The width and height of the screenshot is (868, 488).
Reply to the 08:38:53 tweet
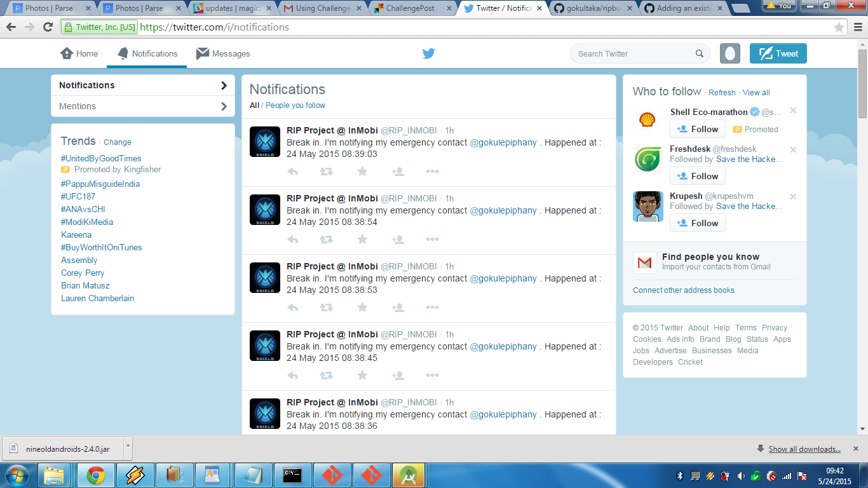293,308
